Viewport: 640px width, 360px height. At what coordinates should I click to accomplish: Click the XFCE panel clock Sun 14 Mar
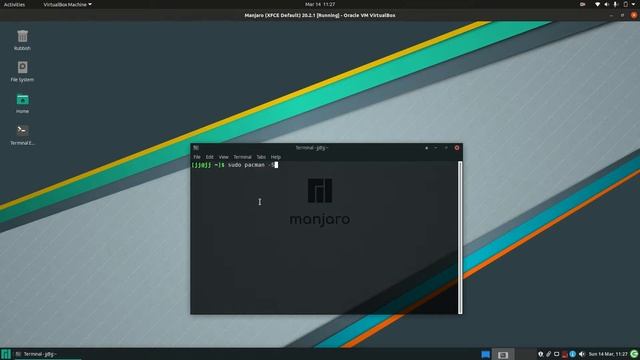click(x=608, y=354)
